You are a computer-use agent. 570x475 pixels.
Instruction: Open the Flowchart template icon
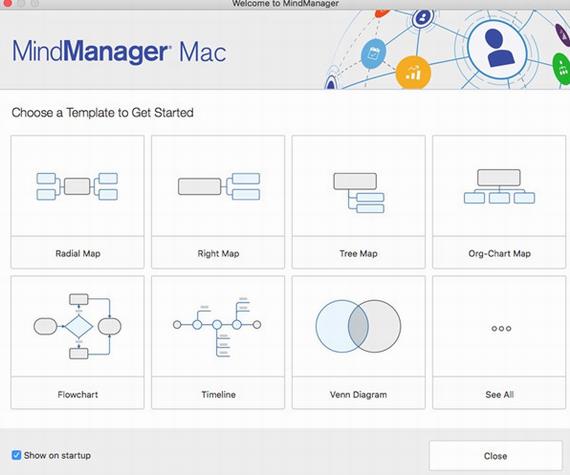click(77, 326)
